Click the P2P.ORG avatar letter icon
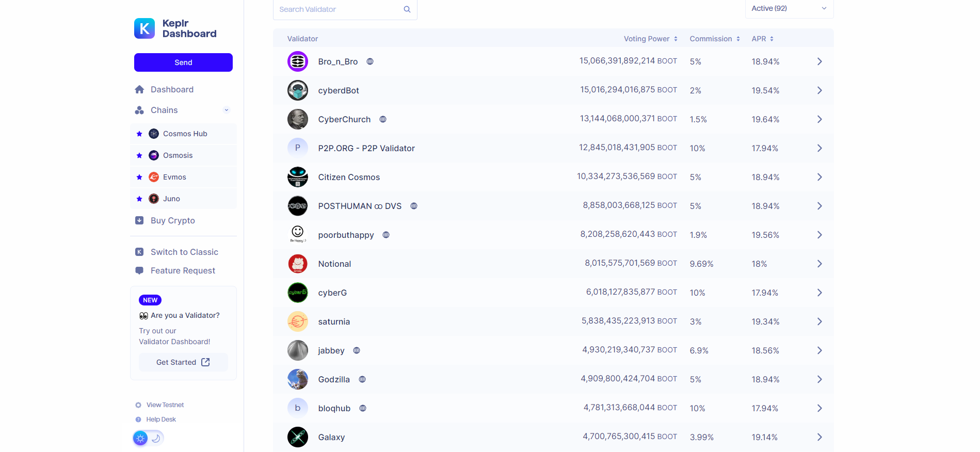This screenshot has width=980, height=452. pos(298,148)
